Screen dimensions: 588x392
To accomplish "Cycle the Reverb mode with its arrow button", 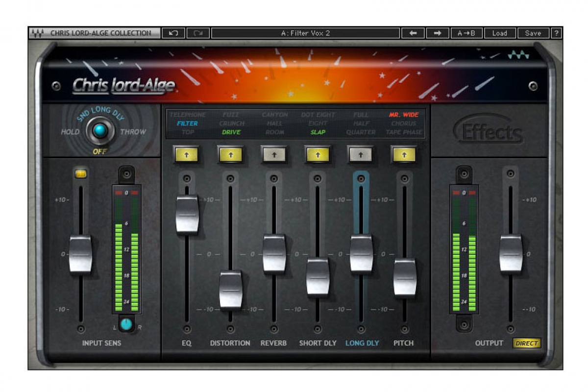I will click(x=274, y=154).
